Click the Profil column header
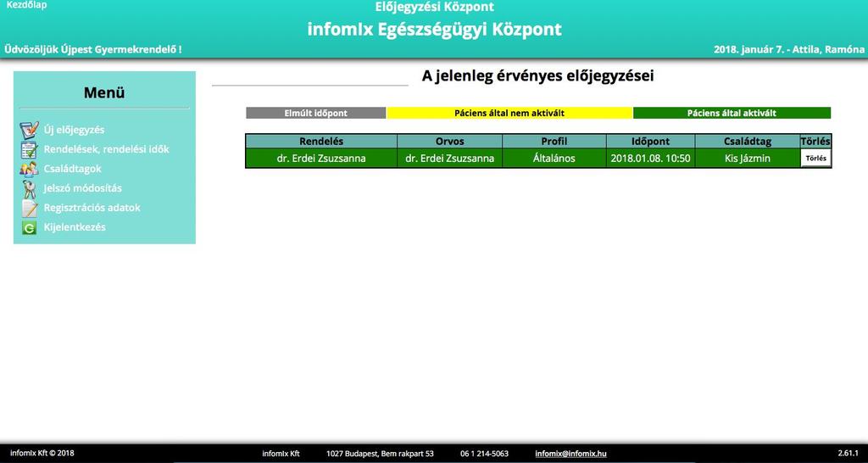 click(x=554, y=142)
